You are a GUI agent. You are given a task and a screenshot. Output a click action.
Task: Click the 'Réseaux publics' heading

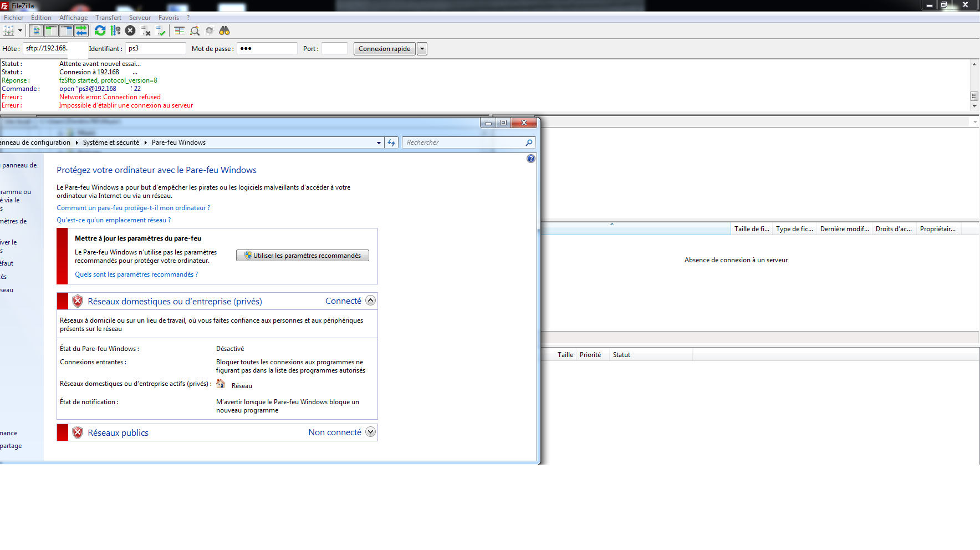tap(118, 432)
